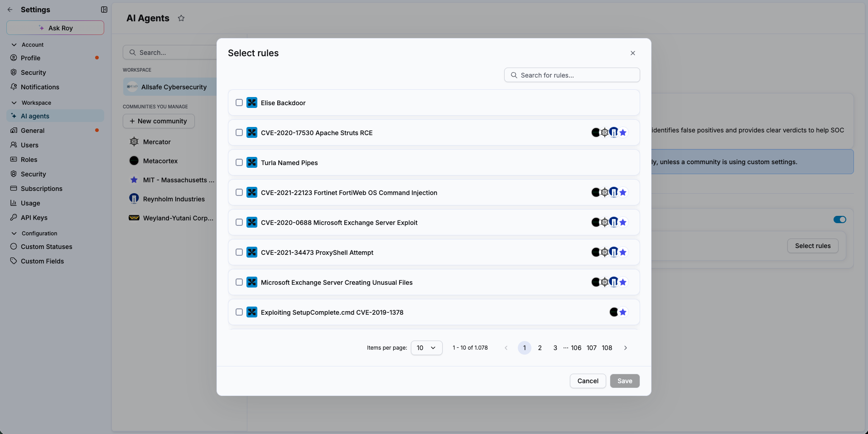Image resolution: width=868 pixels, height=434 pixels.
Task: Click the Usage chart icon
Action: (14, 203)
